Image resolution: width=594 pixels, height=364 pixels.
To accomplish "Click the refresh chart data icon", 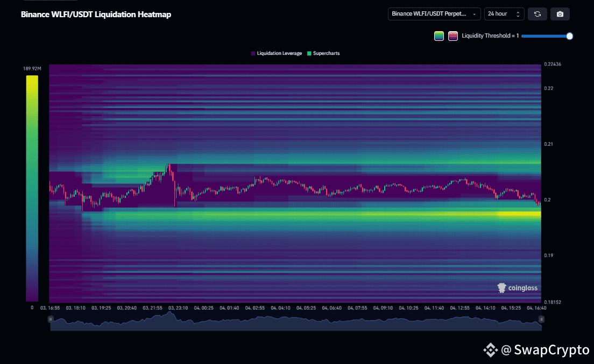I will point(537,14).
